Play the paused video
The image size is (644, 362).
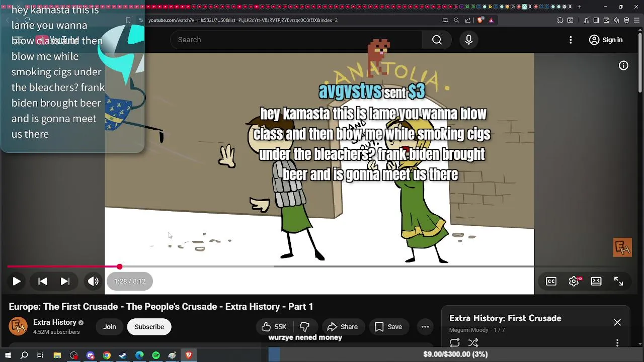17,282
